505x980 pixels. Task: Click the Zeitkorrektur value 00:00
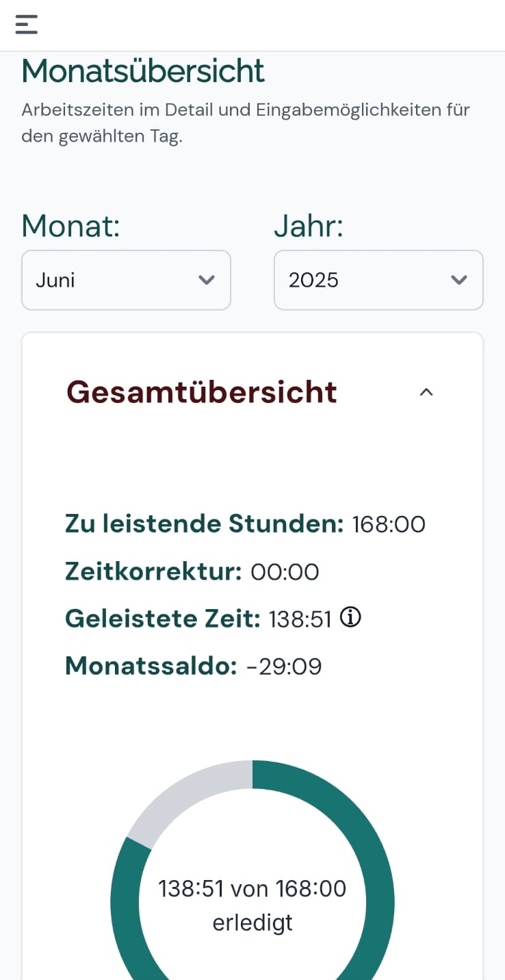click(x=285, y=571)
